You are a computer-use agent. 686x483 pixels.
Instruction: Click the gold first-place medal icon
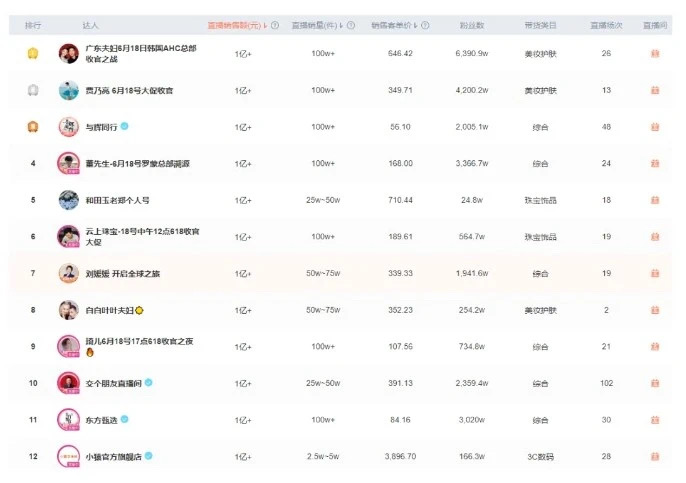(x=33, y=53)
